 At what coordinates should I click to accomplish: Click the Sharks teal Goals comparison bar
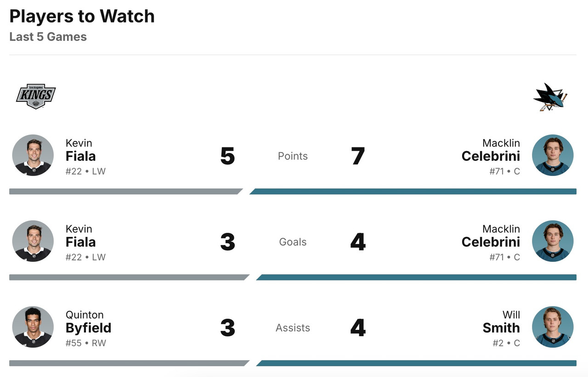tap(416, 277)
